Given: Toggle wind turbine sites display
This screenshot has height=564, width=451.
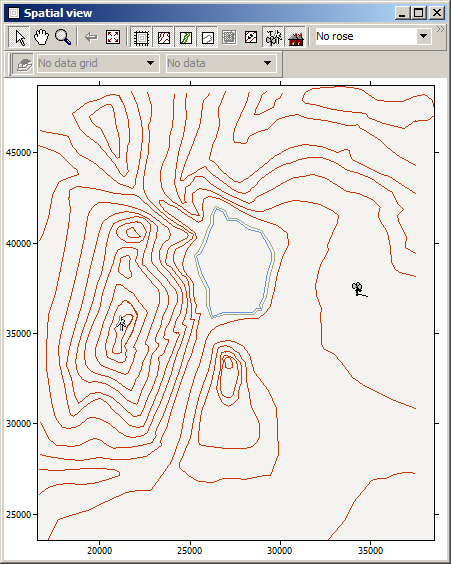Looking at the screenshot, I should [273, 37].
